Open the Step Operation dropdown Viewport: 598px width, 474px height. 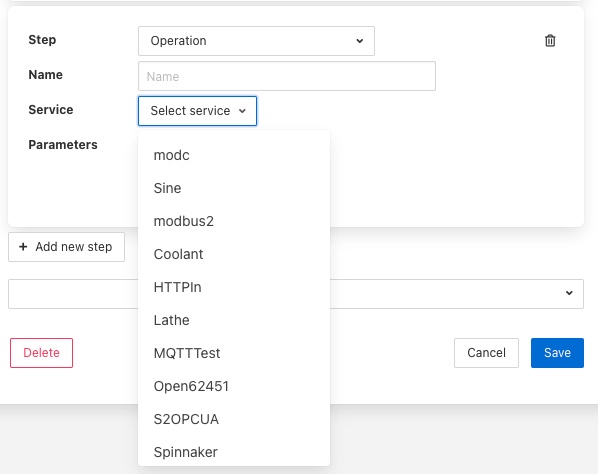(x=256, y=41)
